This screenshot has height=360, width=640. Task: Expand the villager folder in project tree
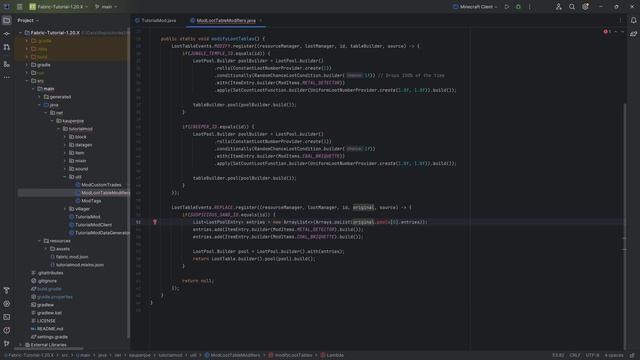(x=65, y=209)
